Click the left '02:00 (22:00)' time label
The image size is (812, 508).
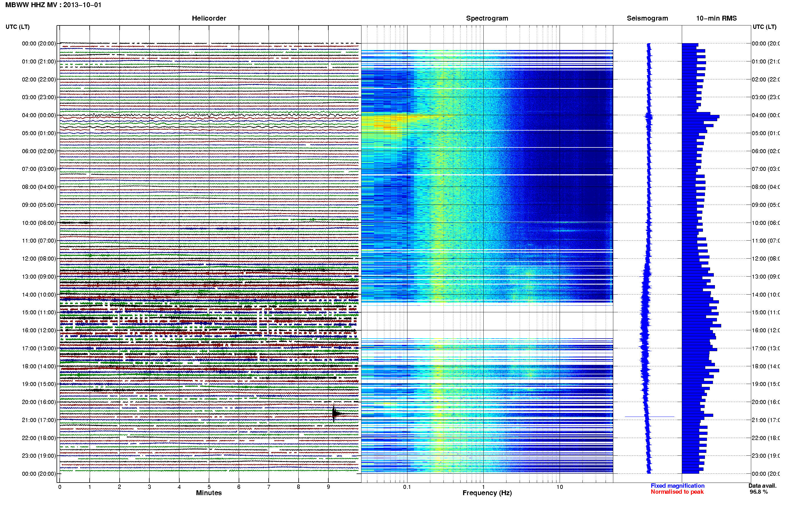click(x=39, y=79)
